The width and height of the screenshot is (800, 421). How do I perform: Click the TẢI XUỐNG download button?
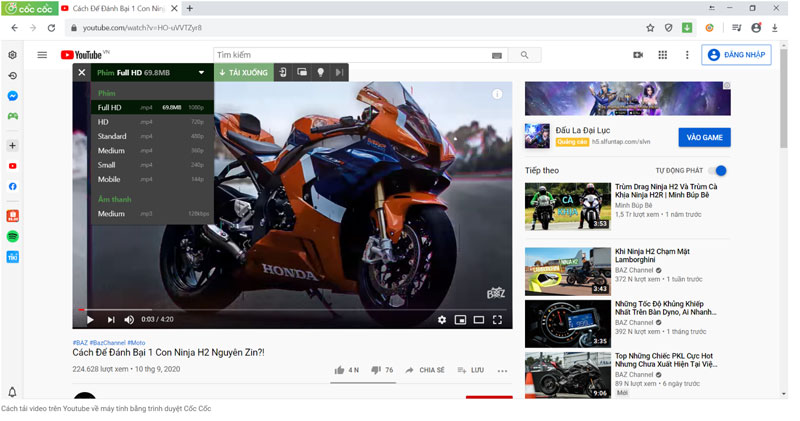click(244, 72)
